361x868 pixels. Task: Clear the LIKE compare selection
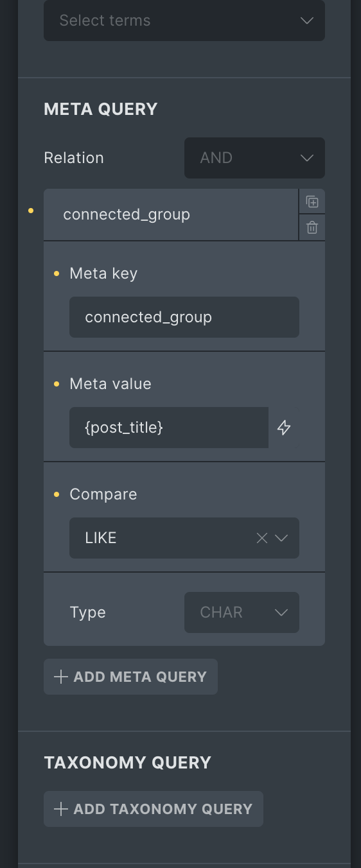tap(261, 538)
